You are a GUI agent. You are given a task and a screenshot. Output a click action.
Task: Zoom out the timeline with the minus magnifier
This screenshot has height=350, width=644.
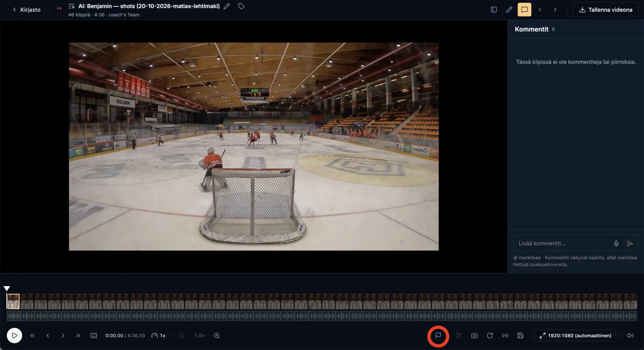click(182, 336)
